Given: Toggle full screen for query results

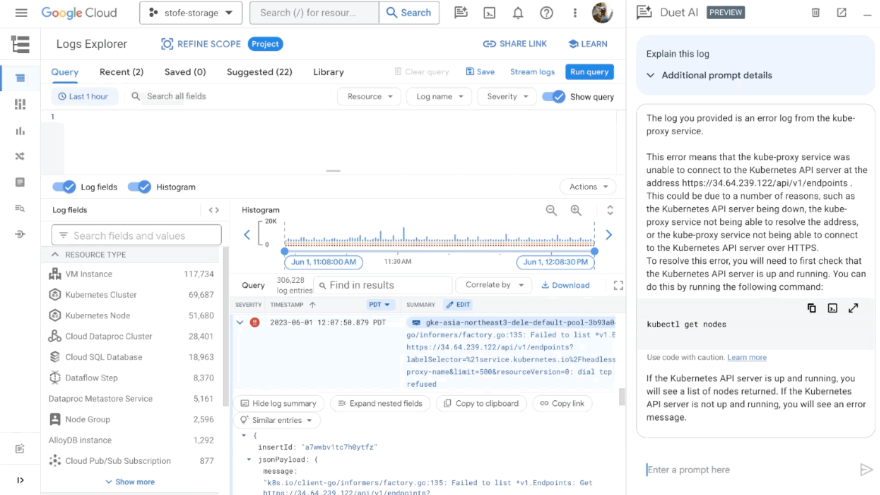Looking at the screenshot, I should [x=618, y=286].
